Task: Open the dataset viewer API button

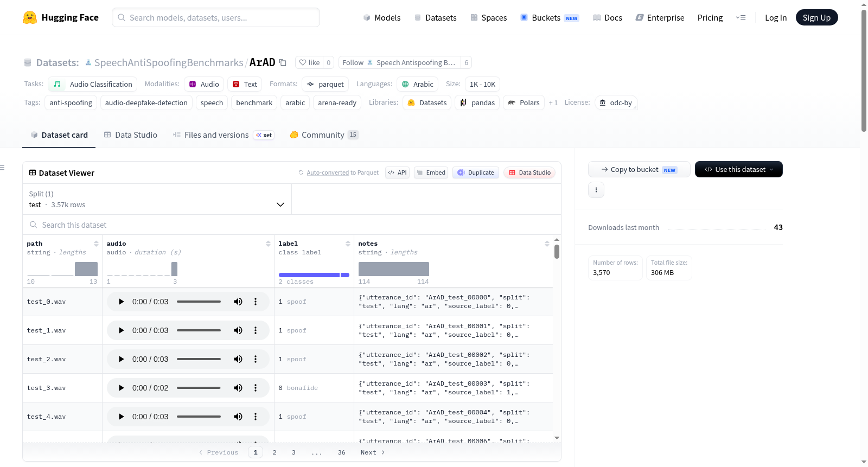Action: click(397, 172)
